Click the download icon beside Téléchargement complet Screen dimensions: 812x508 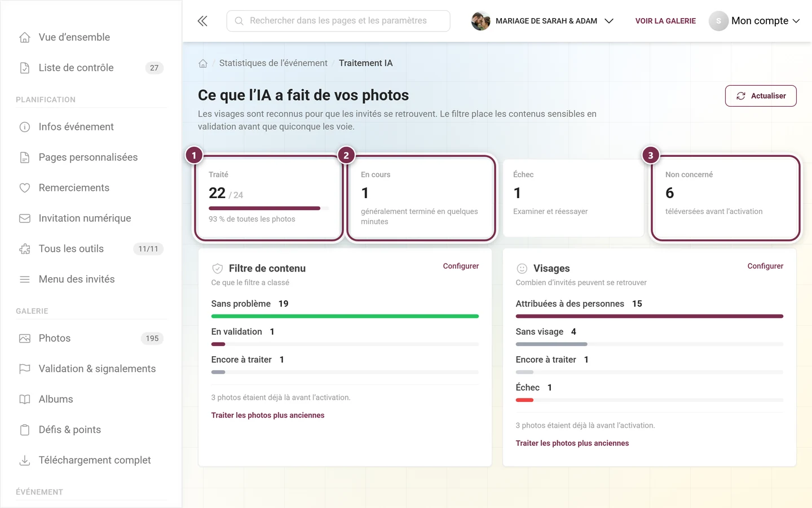[x=25, y=461]
